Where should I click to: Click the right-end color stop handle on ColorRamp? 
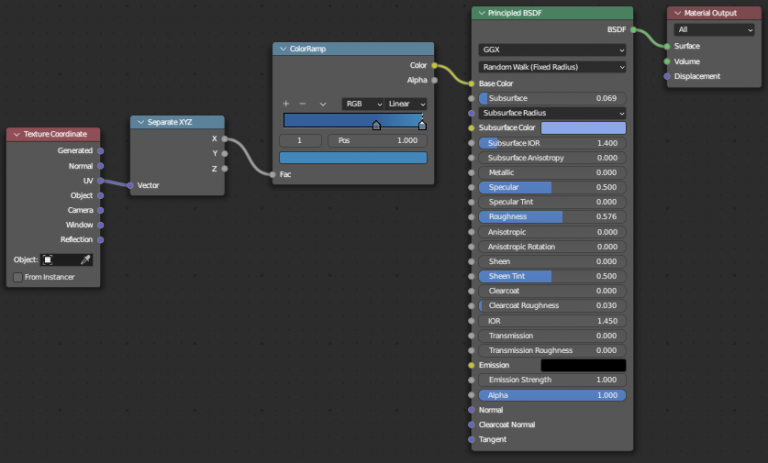pyautogui.click(x=422, y=125)
